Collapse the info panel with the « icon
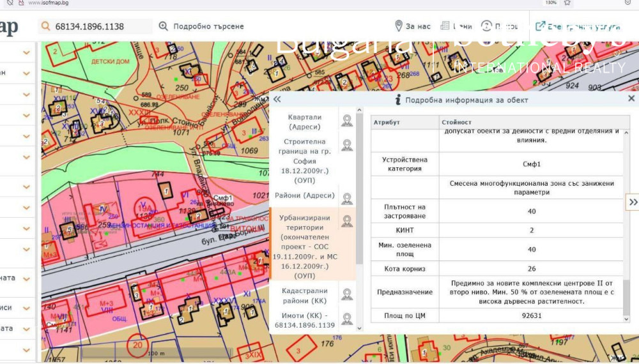 pos(277,100)
